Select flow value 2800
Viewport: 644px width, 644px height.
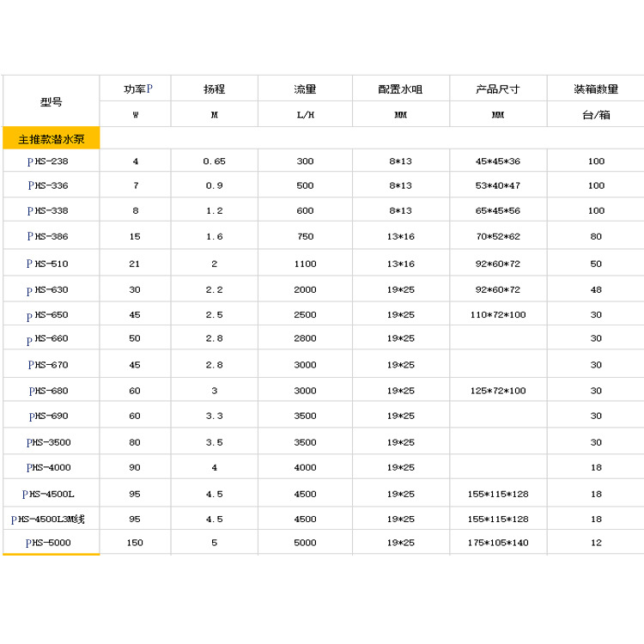(305, 338)
